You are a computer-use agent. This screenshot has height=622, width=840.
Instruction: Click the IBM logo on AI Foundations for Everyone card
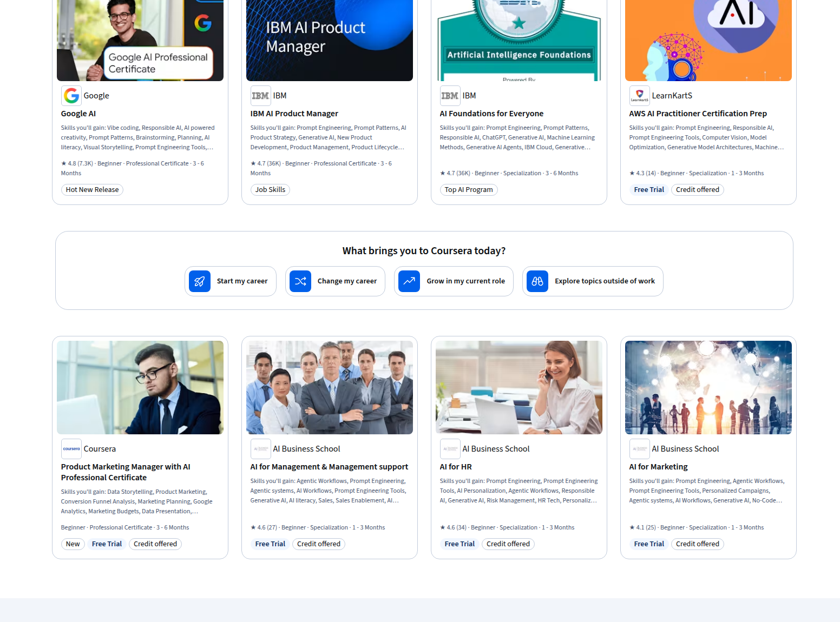(450, 96)
